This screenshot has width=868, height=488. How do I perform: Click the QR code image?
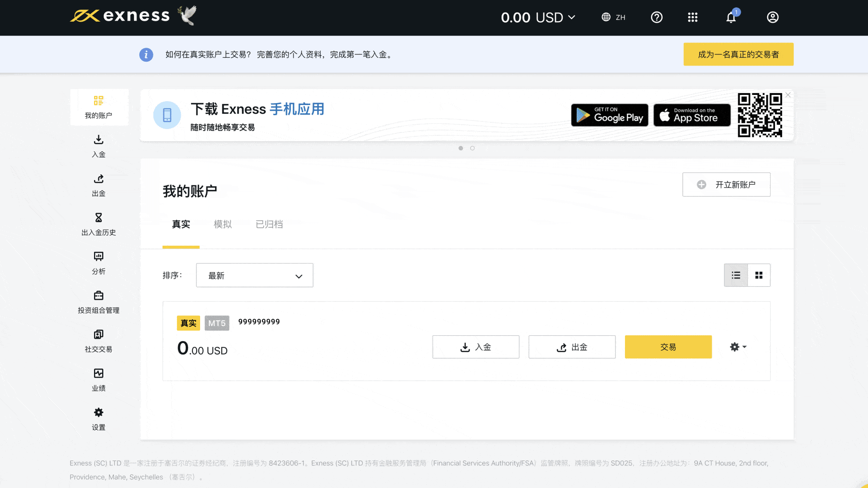coord(760,115)
